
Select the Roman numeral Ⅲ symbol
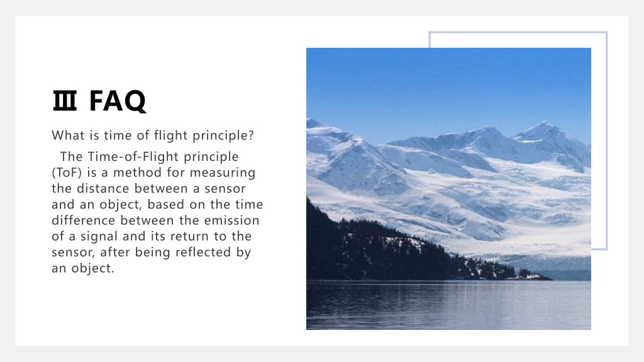[65, 101]
